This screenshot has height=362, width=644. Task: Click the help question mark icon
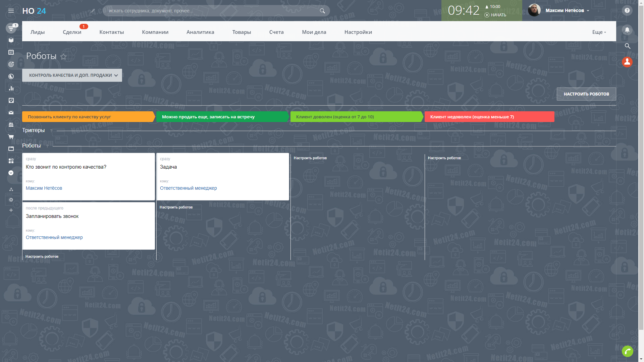627,11
